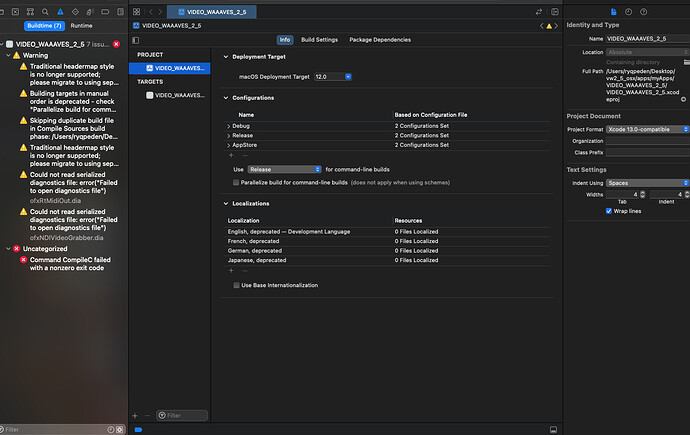Open the Indent Using Spaces dropdown
This screenshot has width=690, height=435.
tap(647, 183)
